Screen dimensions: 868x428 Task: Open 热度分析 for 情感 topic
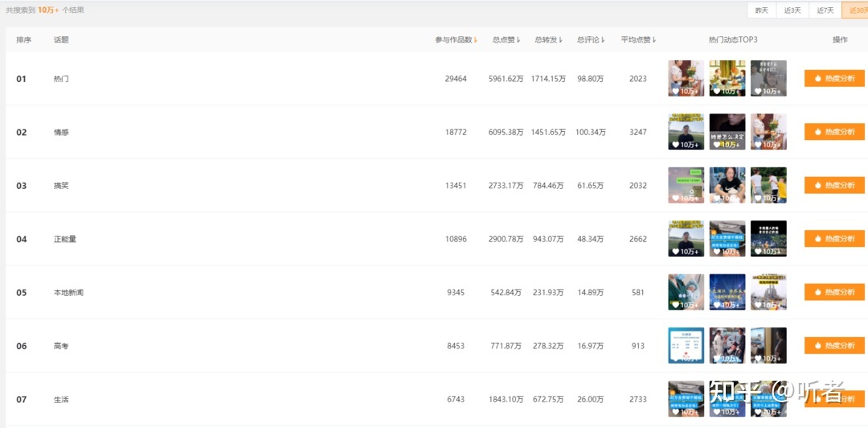834,132
